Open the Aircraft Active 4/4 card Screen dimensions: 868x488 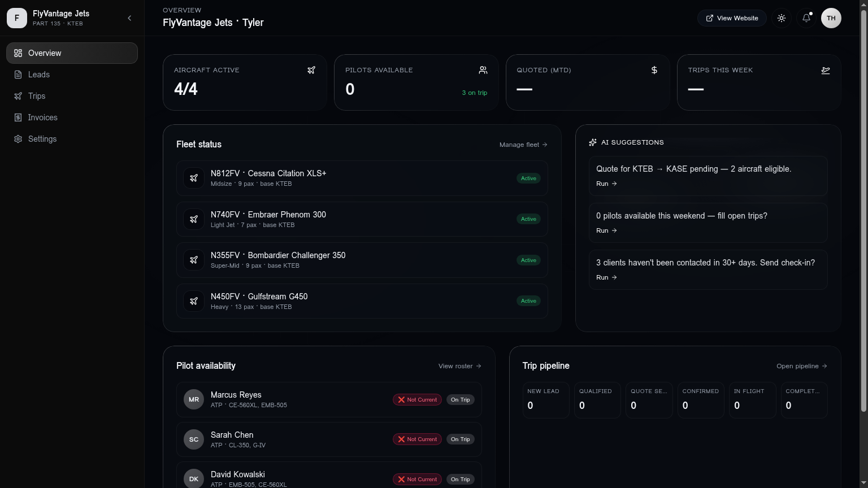pyautogui.click(x=245, y=82)
